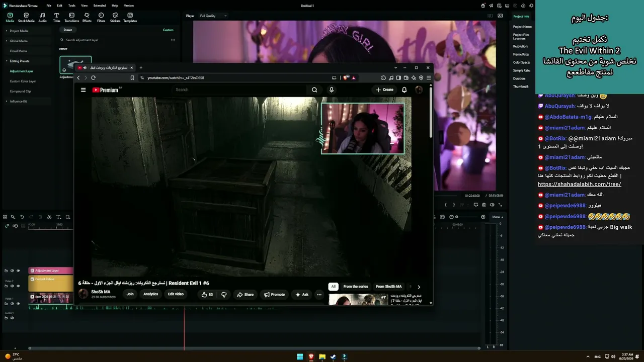
Task: Open the Tools menu in Filmora
Action: (x=72, y=6)
